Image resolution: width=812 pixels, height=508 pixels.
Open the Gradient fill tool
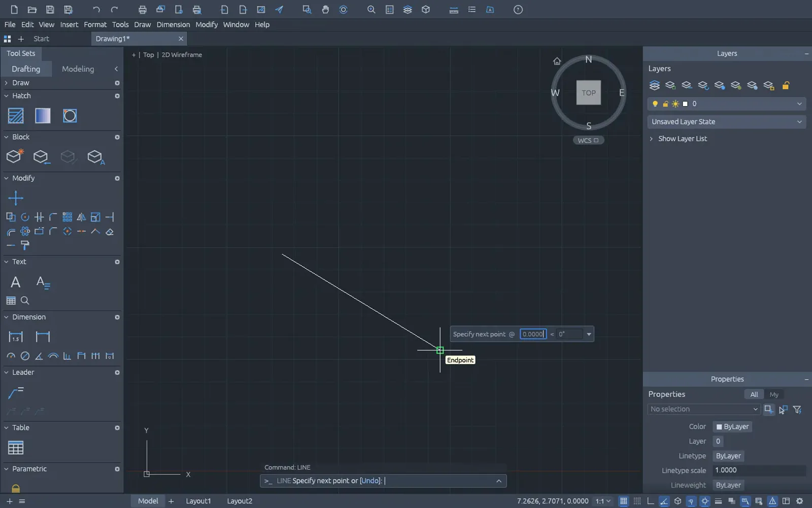(x=43, y=116)
